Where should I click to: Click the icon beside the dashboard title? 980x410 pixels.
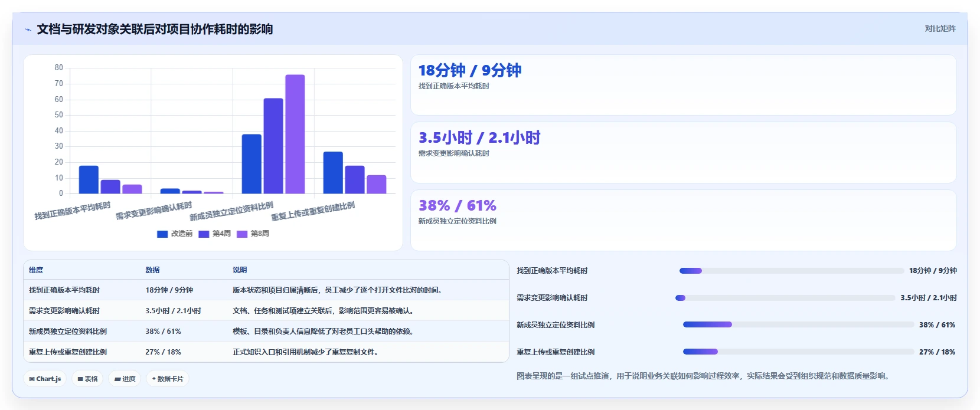point(28,29)
